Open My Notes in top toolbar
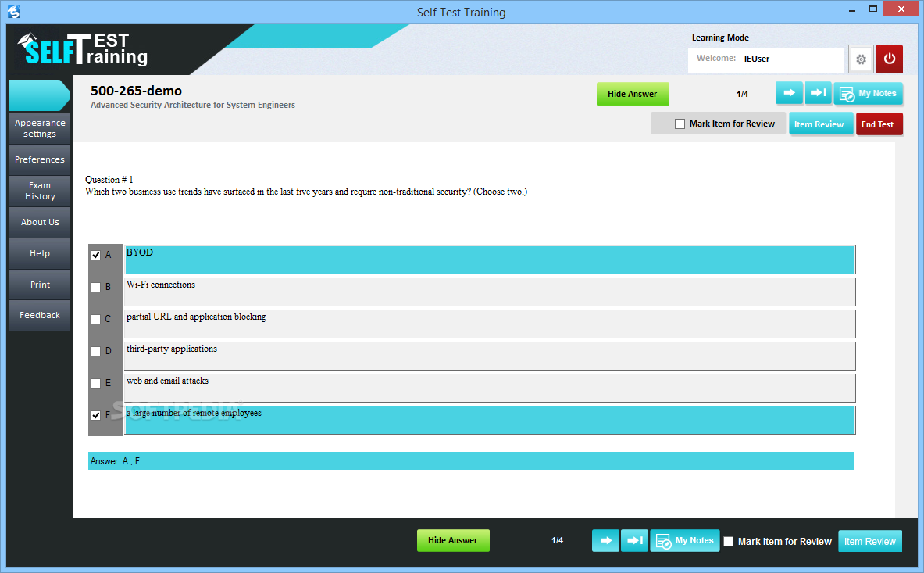The image size is (924, 573). pos(868,93)
